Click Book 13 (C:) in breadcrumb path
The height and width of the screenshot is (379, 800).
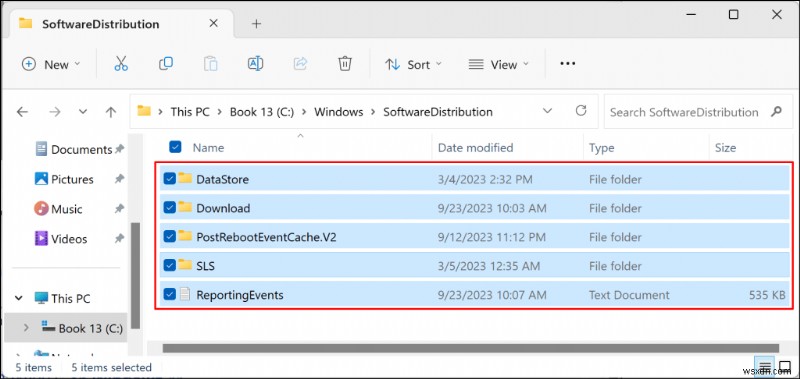click(262, 112)
